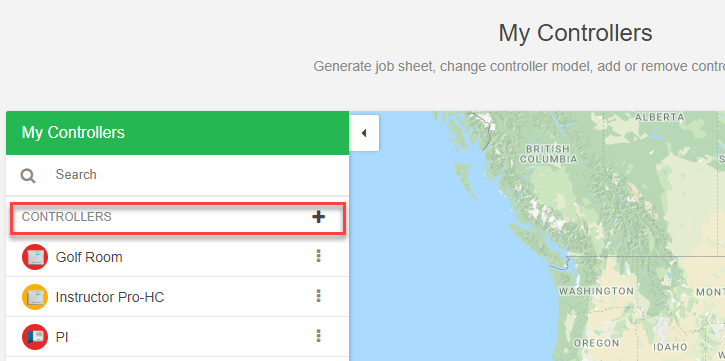
Task: Click the orange Instructor Pro-HC controller icon
Action: click(35, 297)
